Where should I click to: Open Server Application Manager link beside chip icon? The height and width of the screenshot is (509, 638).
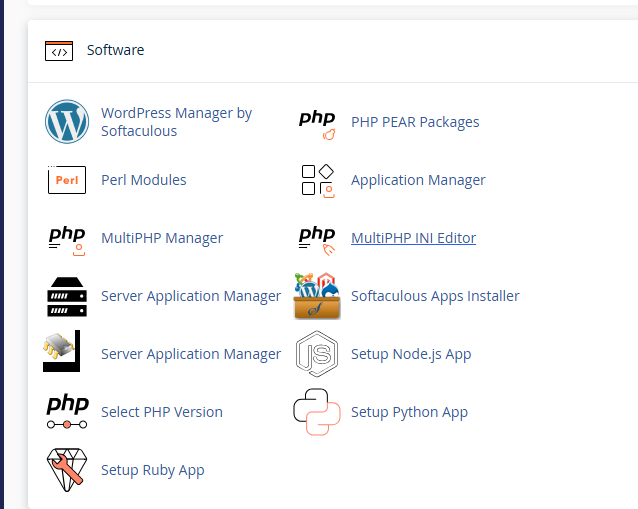191,354
